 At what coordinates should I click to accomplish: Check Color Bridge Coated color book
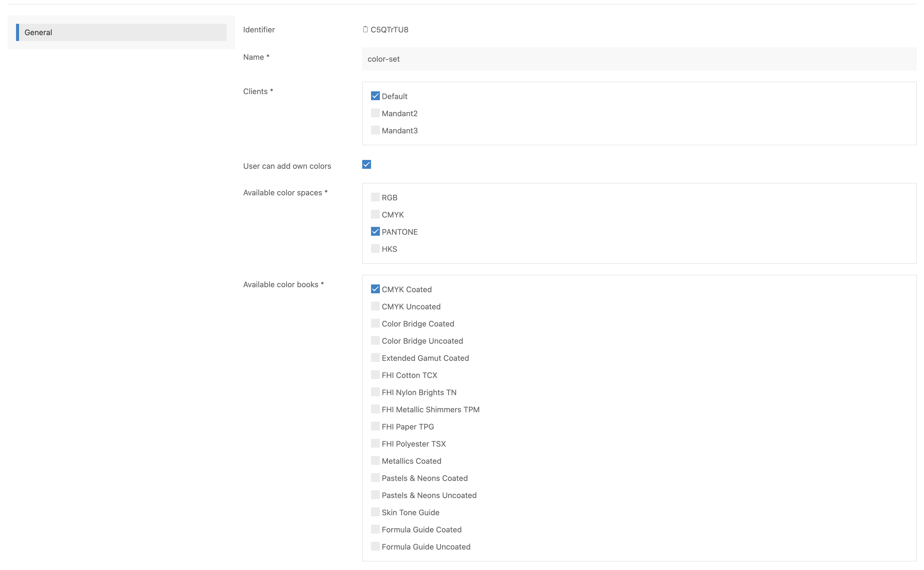pos(375,323)
